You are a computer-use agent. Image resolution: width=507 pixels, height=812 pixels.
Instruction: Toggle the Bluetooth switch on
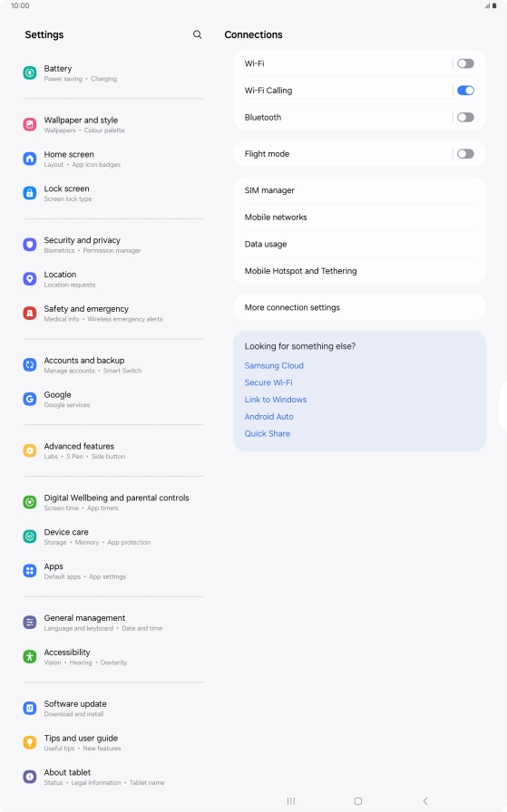pos(465,118)
